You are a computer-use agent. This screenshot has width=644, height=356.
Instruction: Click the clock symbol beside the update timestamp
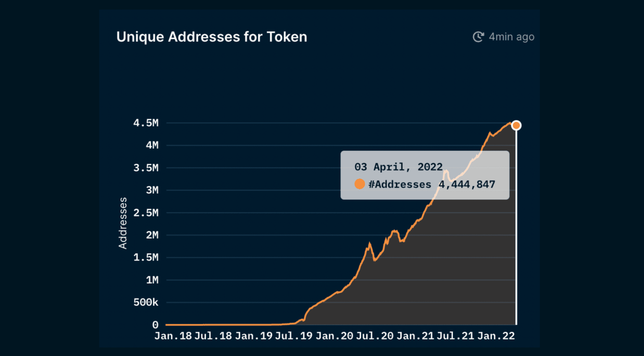click(x=479, y=37)
